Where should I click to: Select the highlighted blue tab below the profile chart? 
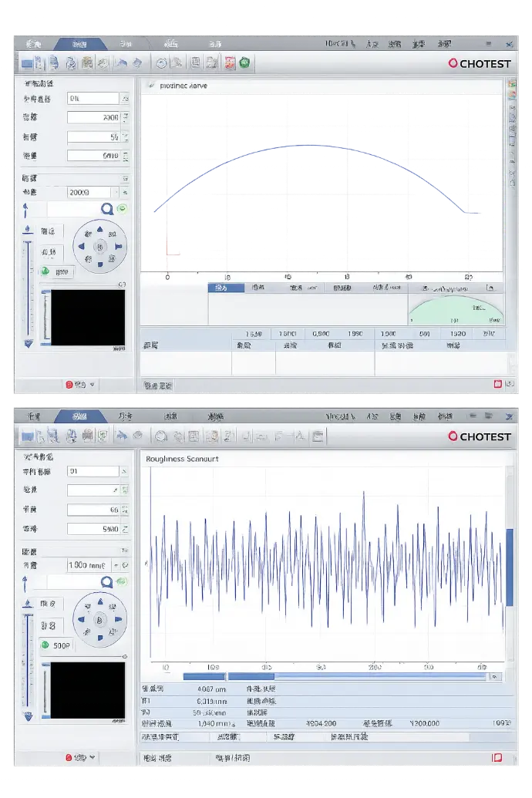(x=226, y=288)
